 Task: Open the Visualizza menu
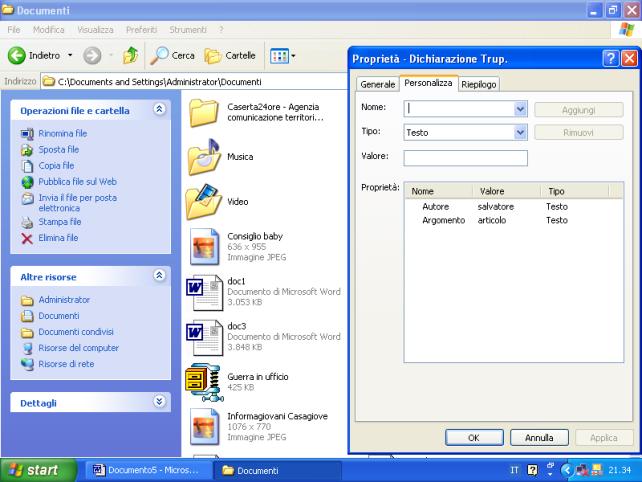95,30
